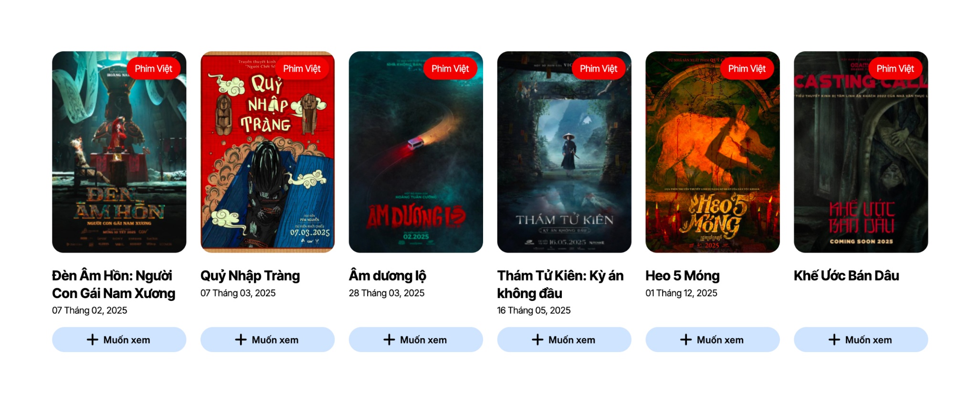Open the title link Âm dương lộ
The width and height of the screenshot is (980, 407).
(388, 276)
